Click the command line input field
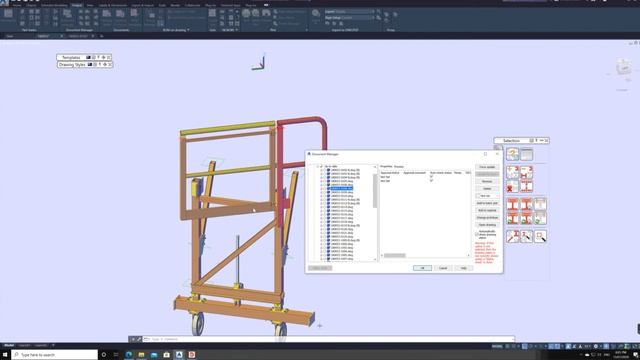Viewport: 640px width, 360px height. pos(329,339)
